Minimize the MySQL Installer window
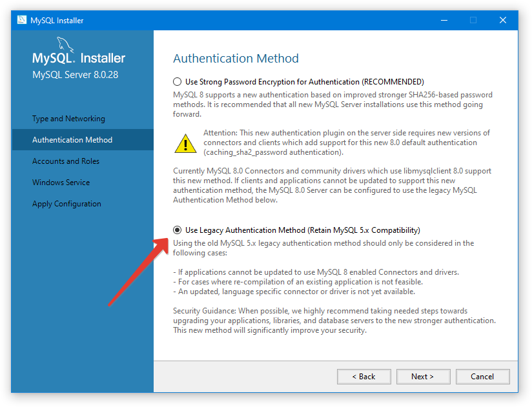Screen dimensions: 532x407 point(443,20)
